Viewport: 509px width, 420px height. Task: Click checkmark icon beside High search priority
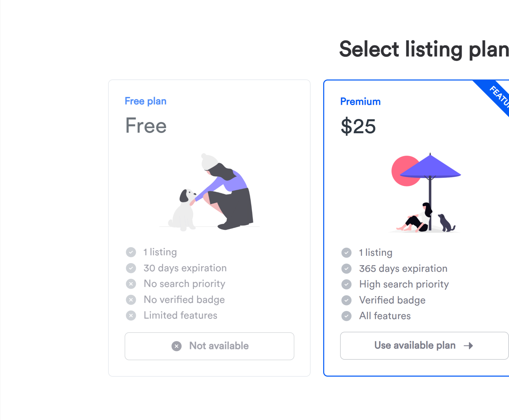(x=346, y=284)
